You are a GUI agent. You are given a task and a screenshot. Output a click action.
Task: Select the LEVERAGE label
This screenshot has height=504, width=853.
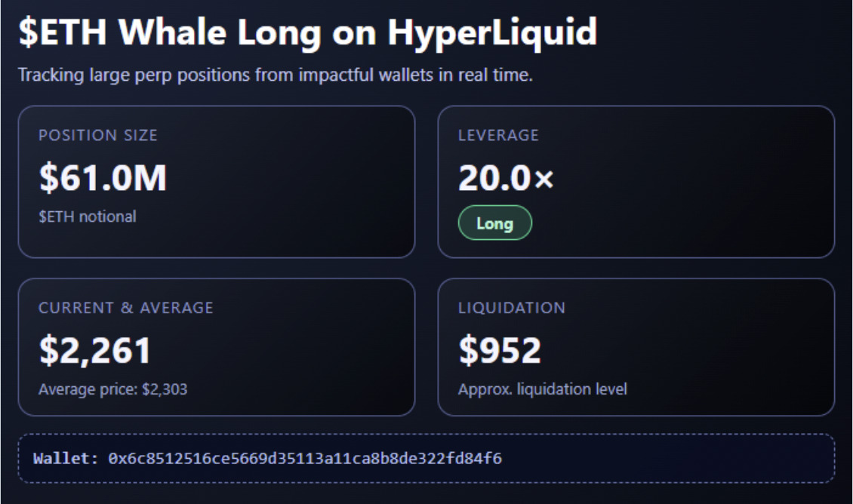498,136
